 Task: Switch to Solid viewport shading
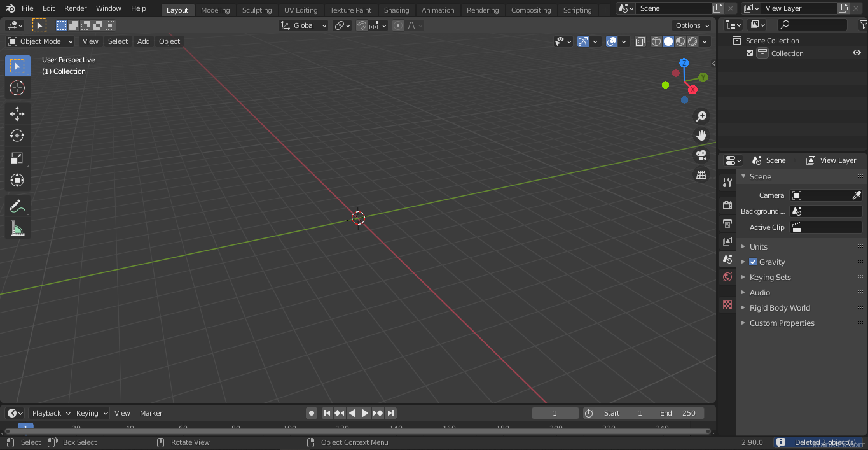tap(668, 41)
